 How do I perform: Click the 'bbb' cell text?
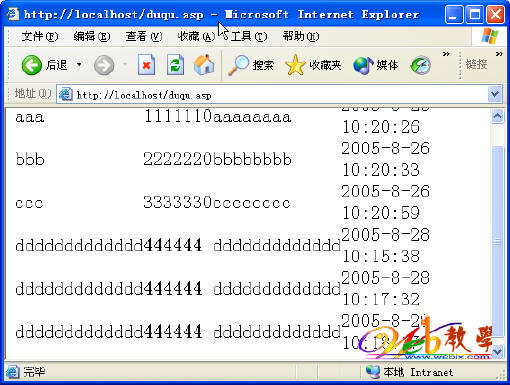(x=30, y=159)
